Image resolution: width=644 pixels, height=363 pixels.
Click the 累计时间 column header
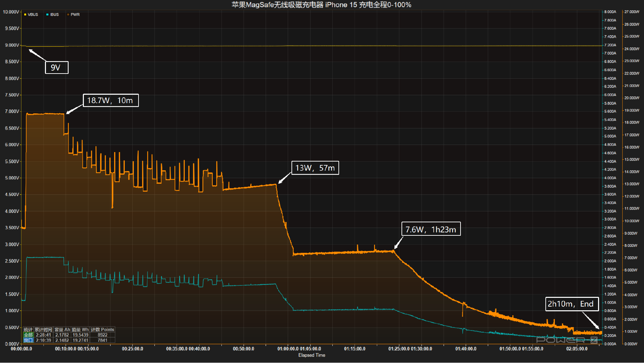pyautogui.click(x=43, y=330)
